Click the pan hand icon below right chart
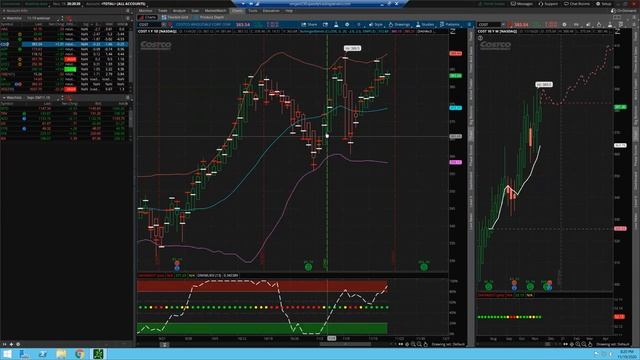The height and width of the screenshot is (360, 640). (x=590, y=344)
